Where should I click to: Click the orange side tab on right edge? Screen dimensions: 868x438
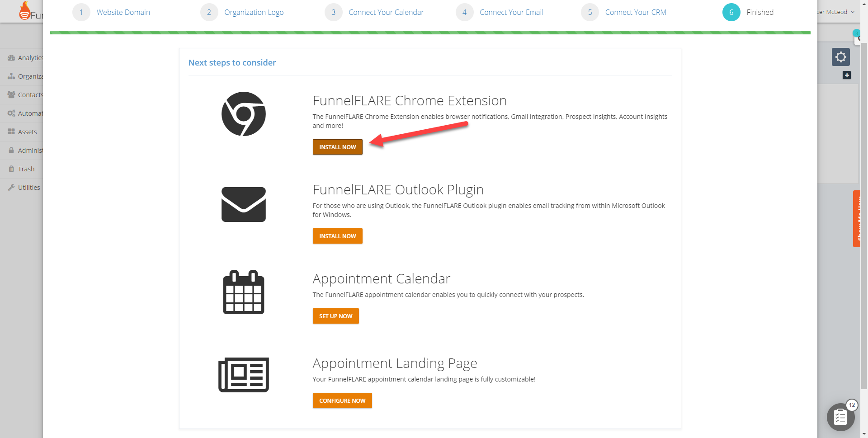(x=857, y=219)
